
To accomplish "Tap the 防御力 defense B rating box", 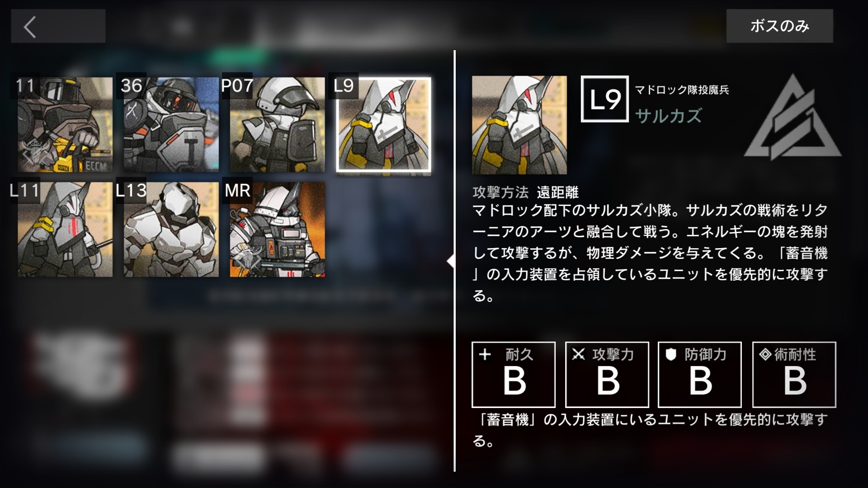I will click(x=699, y=375).
